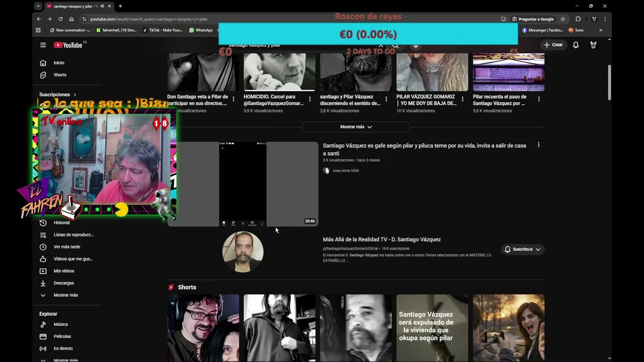Open options for Santiago Vázquez es gafe video
The image size is (644, 362).
coord(538,145)
